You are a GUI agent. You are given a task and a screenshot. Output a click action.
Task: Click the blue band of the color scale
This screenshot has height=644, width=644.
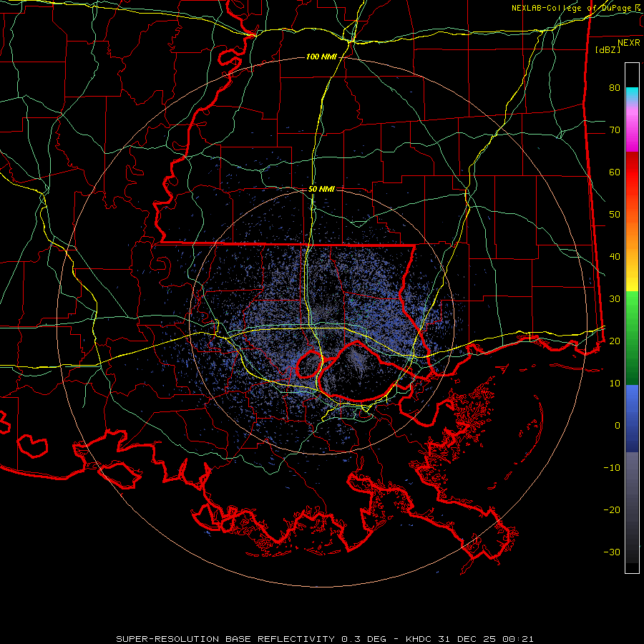coord(632,419)
